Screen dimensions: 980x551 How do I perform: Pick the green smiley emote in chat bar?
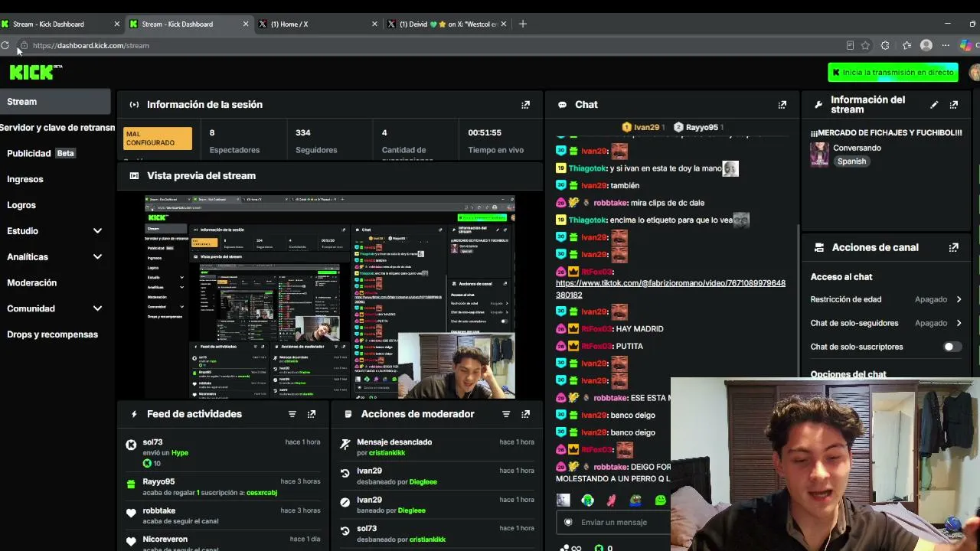pyautogui.click(x=660, y=500)
